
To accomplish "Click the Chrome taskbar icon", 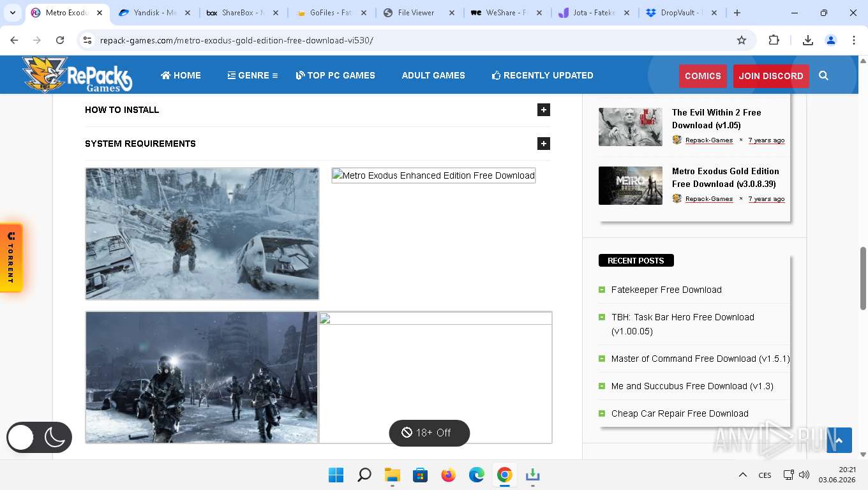I will [505, 475].
